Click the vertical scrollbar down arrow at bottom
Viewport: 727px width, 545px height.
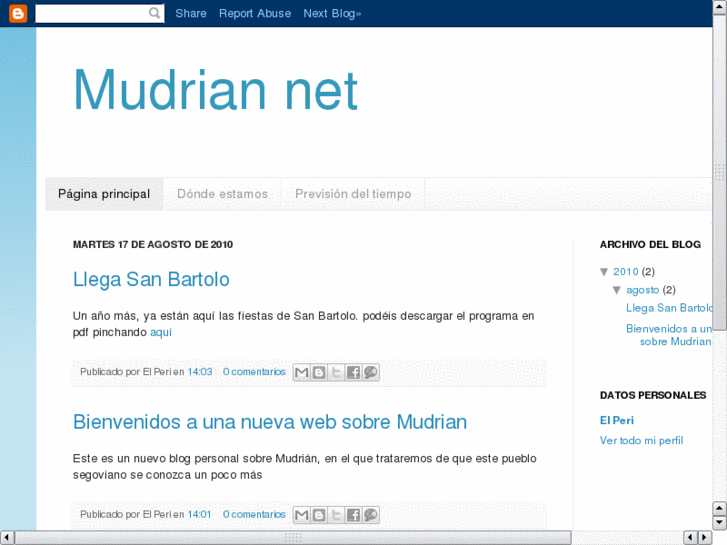coord(719,523)
